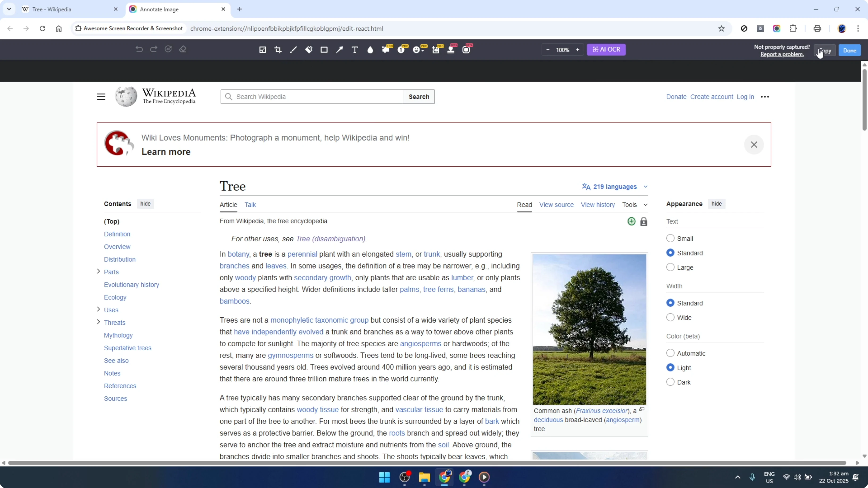
Task: Select the Rectangle shape tool
Action: coord(324,50)
